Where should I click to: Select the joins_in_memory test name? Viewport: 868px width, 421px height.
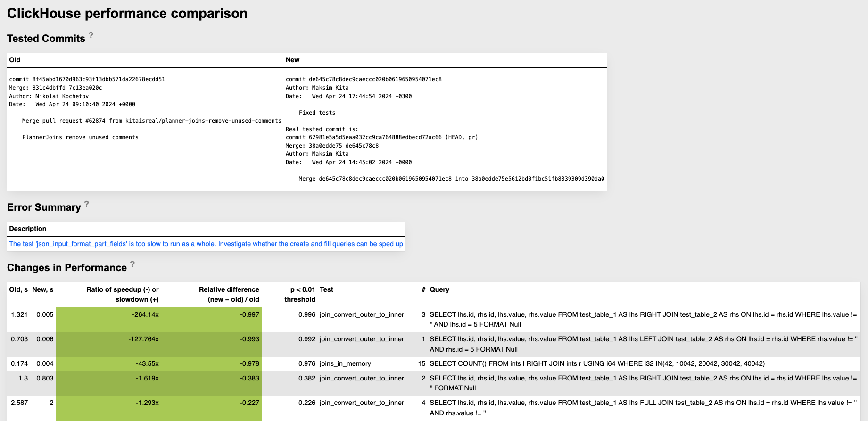point(345,363)
